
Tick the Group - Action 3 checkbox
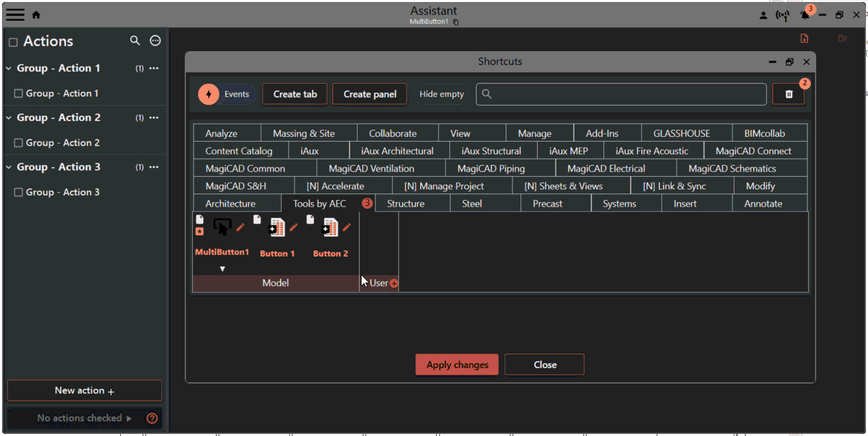pos(19,192)
